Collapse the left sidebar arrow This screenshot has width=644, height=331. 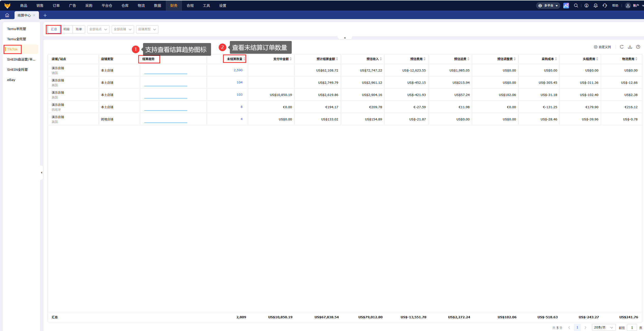(x=41, y=173)
